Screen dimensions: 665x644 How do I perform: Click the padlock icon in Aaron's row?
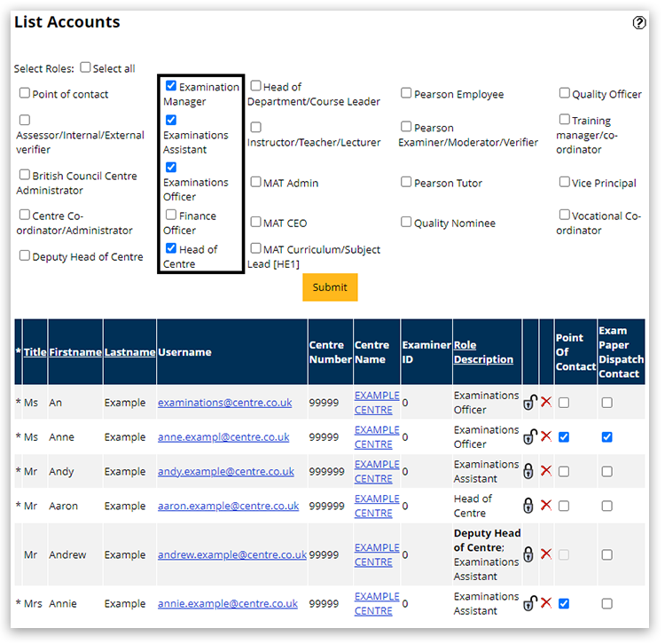coord(529,506)
